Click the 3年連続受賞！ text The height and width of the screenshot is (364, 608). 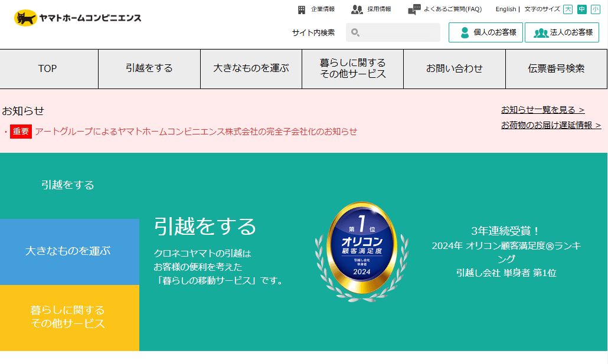coord(506,231)
